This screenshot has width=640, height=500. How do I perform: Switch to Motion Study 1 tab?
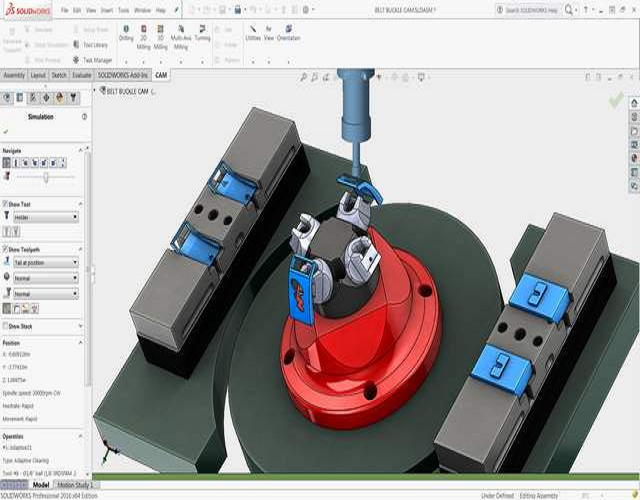click(76, 485)
